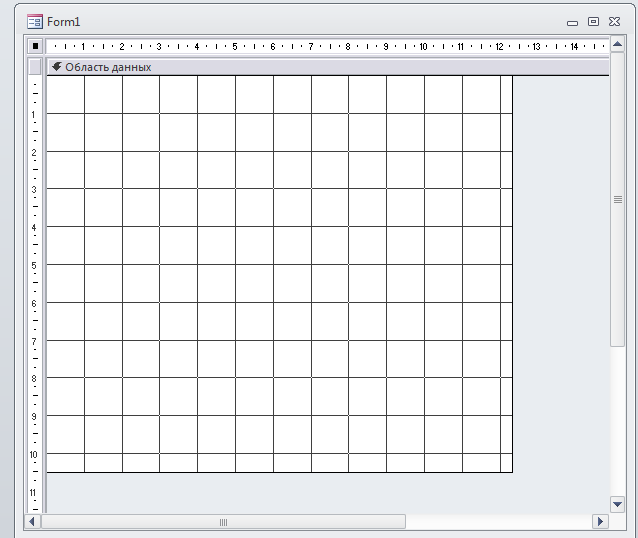Click the vertical scrollbar thumb
This screenshot has width=638, height=538.
[x=618, y=199]
